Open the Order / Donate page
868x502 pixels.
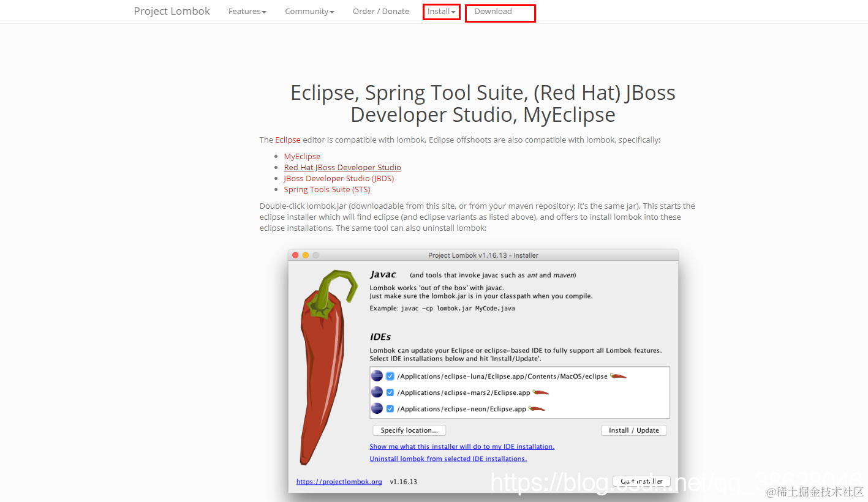pyautogui.click(x=381, y=12)
